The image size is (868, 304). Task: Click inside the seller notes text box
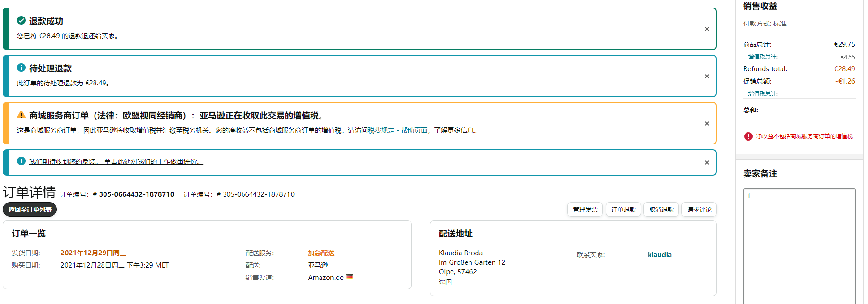[799, 245]
